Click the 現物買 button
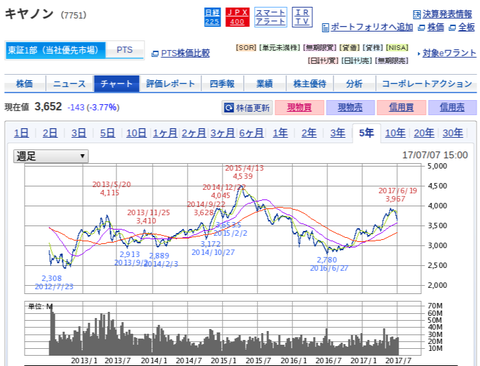The image size is (480, 366). pos(299,108)
